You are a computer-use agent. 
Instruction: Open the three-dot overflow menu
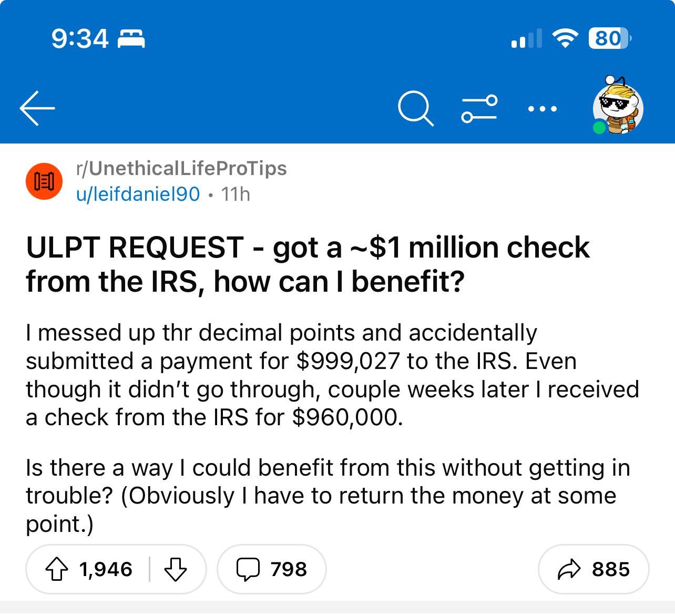pos(542,109)
